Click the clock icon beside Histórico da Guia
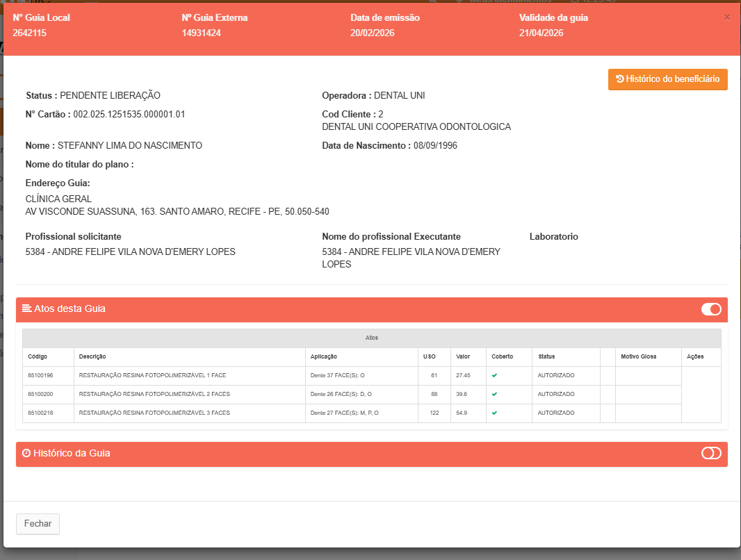 click(x=26, y=454)
